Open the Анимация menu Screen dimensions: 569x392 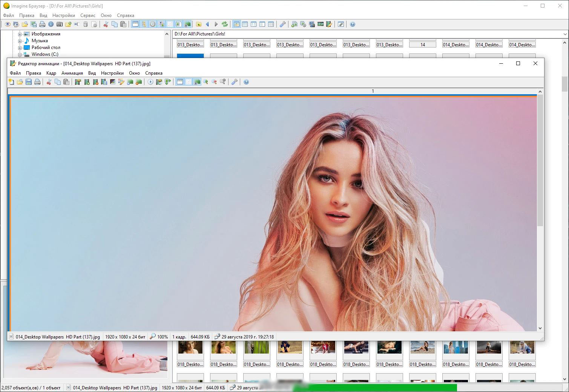72,73
